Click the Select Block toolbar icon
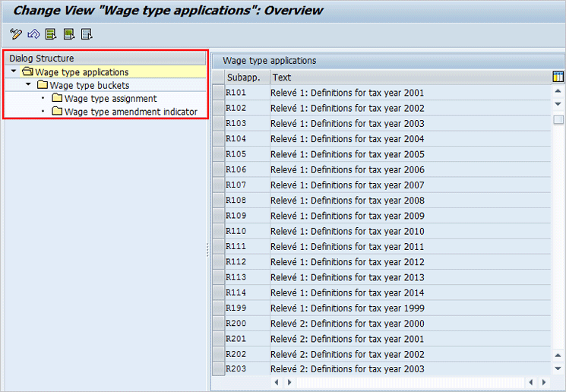Viewport: 566px width, 392px height. [69, 33]
